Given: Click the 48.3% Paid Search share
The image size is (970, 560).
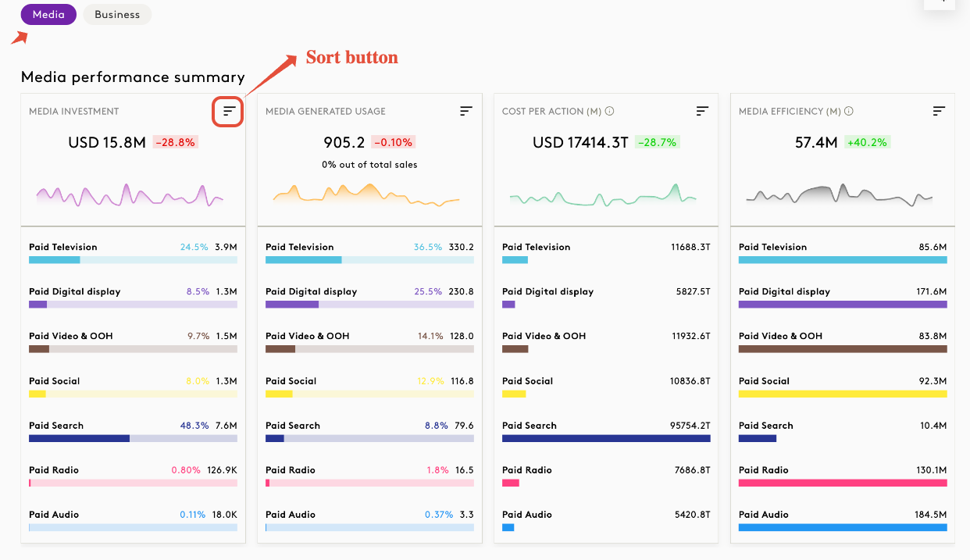Looking at the screenshot, I should 194,426.
